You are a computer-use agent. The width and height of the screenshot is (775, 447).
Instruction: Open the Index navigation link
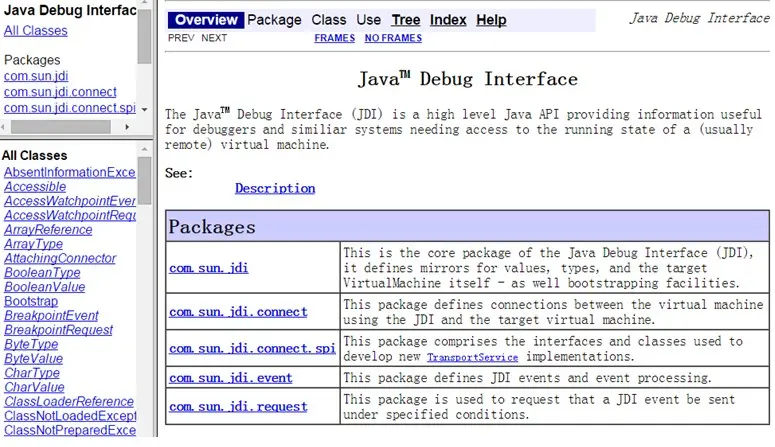448,20
